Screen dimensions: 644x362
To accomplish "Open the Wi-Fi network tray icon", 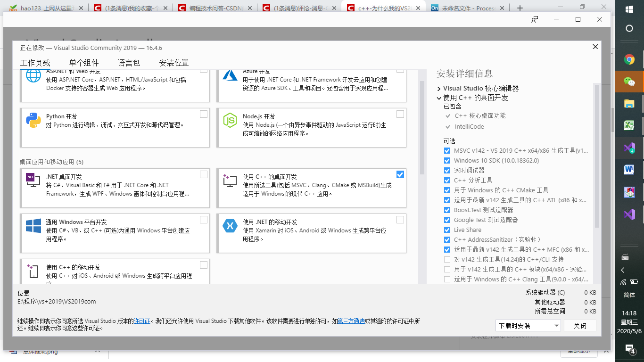I will (x=623, y=282).
